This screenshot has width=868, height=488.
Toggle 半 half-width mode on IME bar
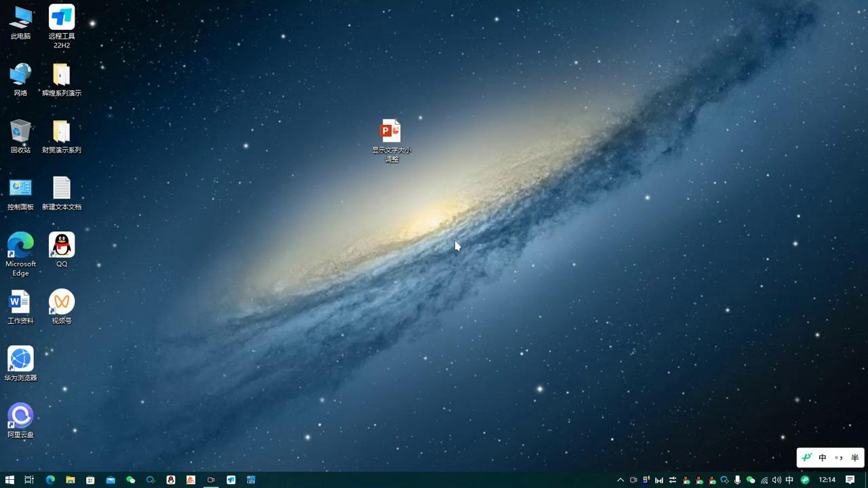point(854,458)
